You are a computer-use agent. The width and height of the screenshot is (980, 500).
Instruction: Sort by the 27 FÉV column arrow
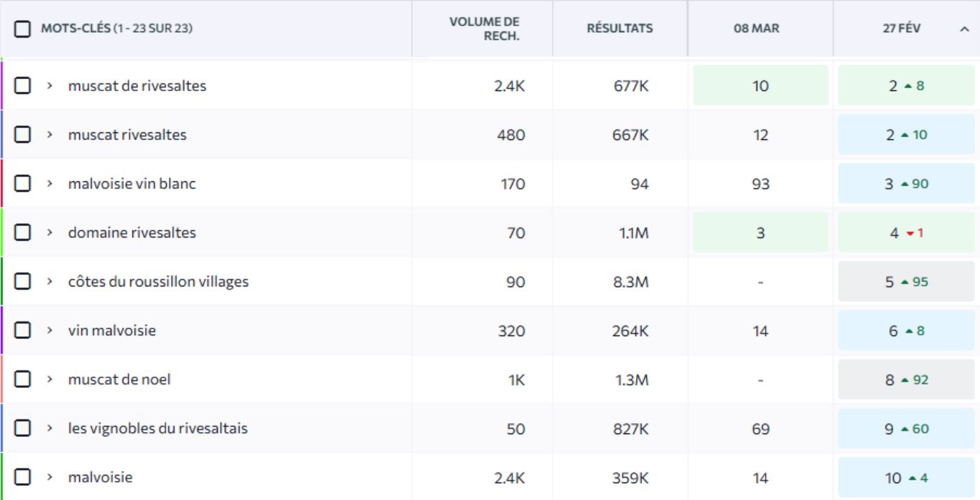tap(965, 29)
